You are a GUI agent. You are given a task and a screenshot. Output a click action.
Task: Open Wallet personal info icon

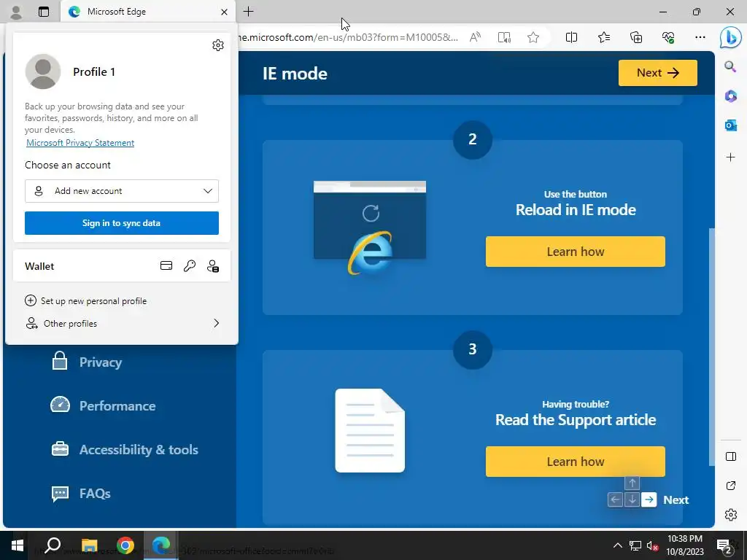[213, 265]
